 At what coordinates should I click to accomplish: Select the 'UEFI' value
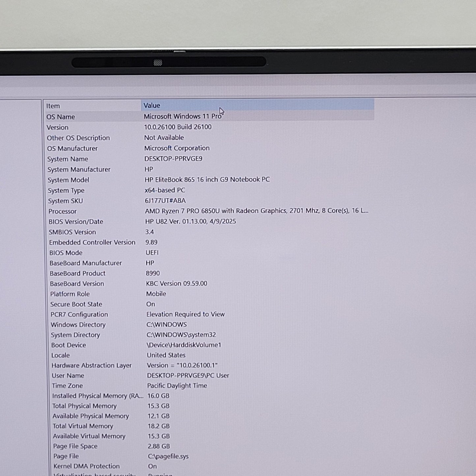click(152, 253)
